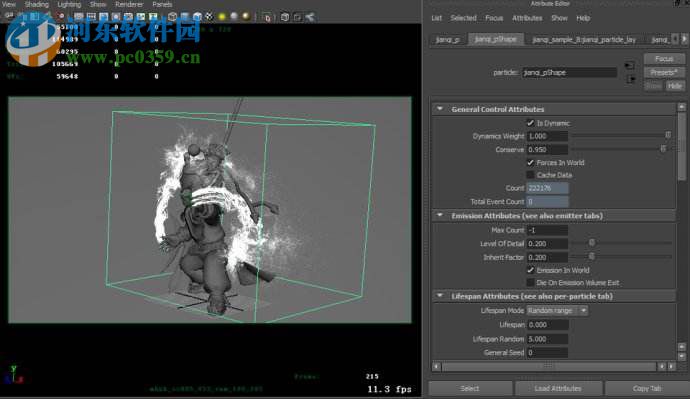Click the Conserve value field

547,150
